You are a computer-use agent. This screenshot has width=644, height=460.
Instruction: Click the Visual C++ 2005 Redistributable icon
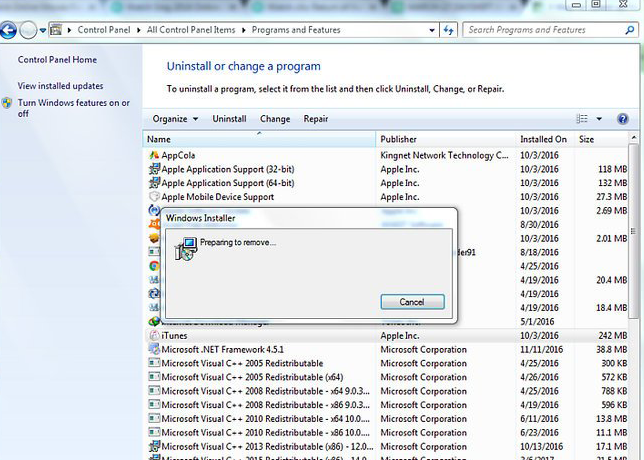pyautogui.click(x=154, y=363)
